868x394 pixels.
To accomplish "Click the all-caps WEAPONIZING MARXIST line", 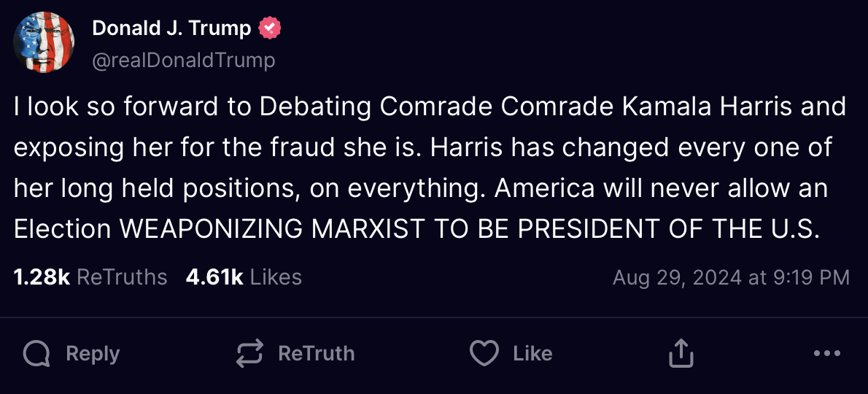I will point(416,229).
